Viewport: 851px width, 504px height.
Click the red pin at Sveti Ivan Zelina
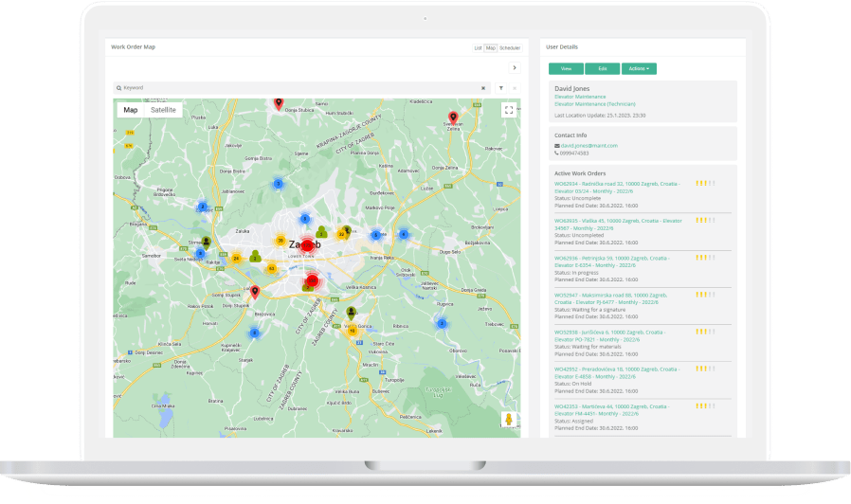click(x=452, y=117)
